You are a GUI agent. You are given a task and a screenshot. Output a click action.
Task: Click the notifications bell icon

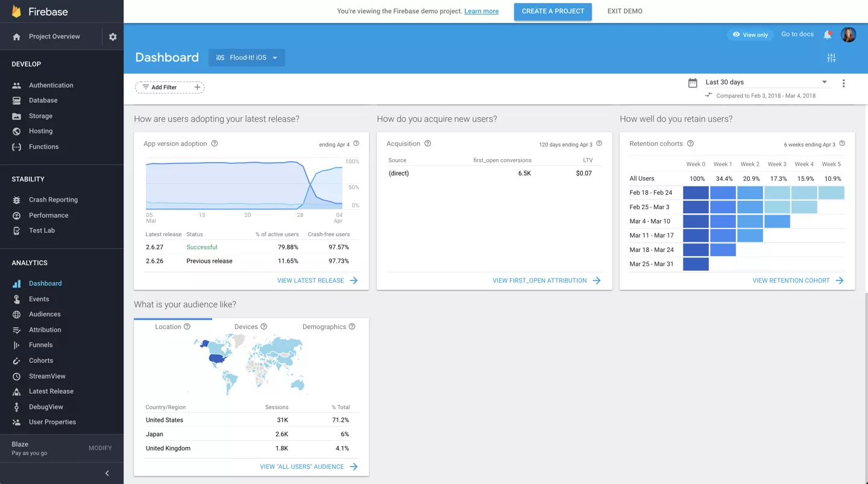pos(828,35)
